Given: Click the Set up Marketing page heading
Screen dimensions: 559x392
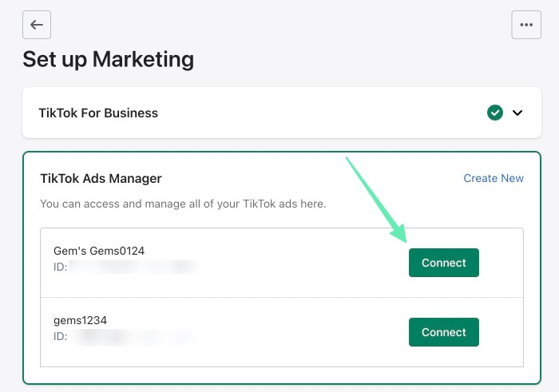Looking at the screenshot, I should click(108, 59).
